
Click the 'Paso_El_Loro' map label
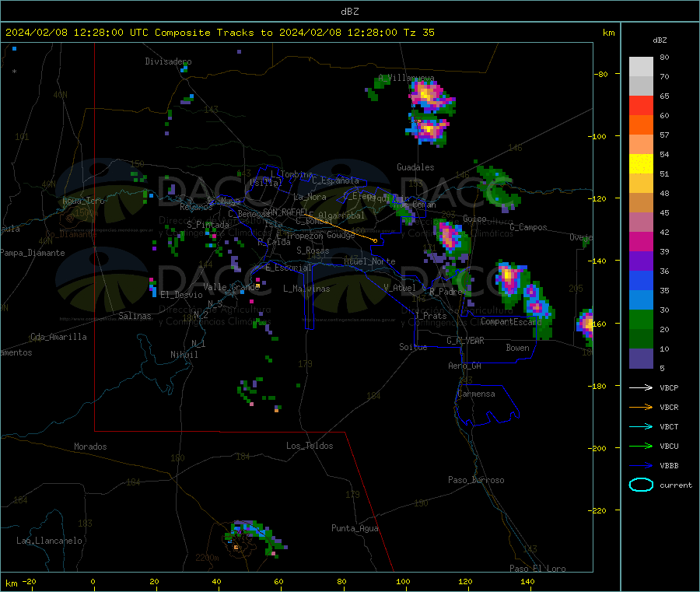click(x=537, y=569)
